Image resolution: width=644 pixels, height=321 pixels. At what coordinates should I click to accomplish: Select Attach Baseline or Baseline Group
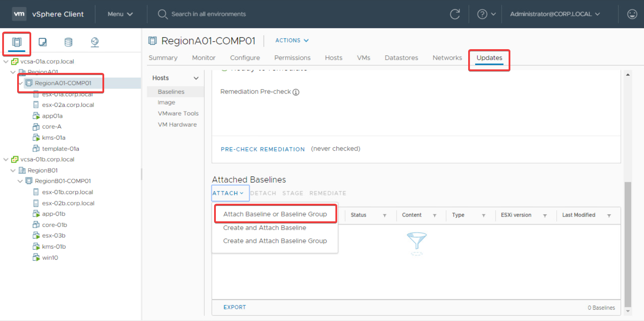(275, 214)
